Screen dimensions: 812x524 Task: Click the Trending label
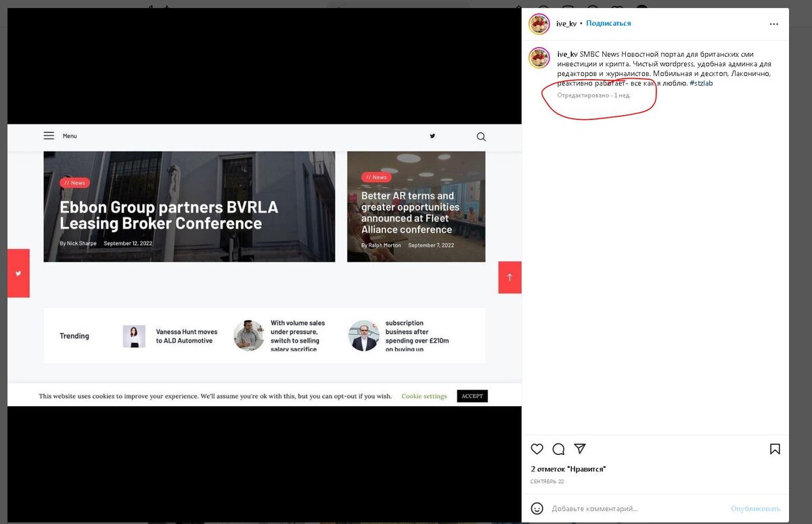[74, 336]
